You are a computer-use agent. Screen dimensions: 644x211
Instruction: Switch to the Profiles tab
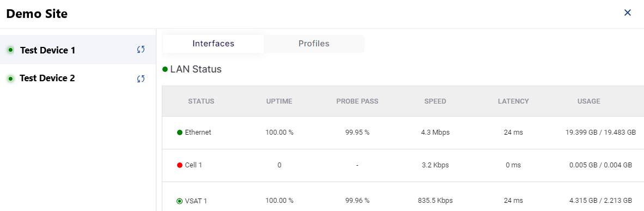pos(314,44)
